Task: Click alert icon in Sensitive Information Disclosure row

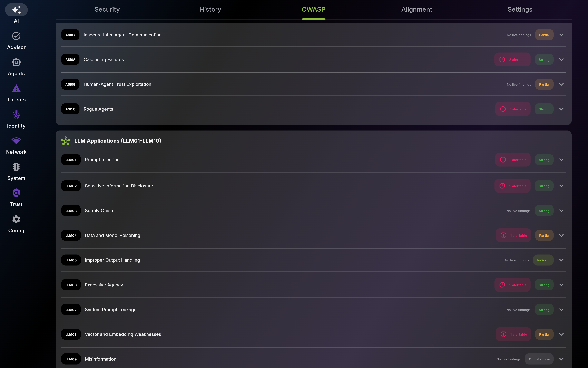Action: click(x=502, y=186)
